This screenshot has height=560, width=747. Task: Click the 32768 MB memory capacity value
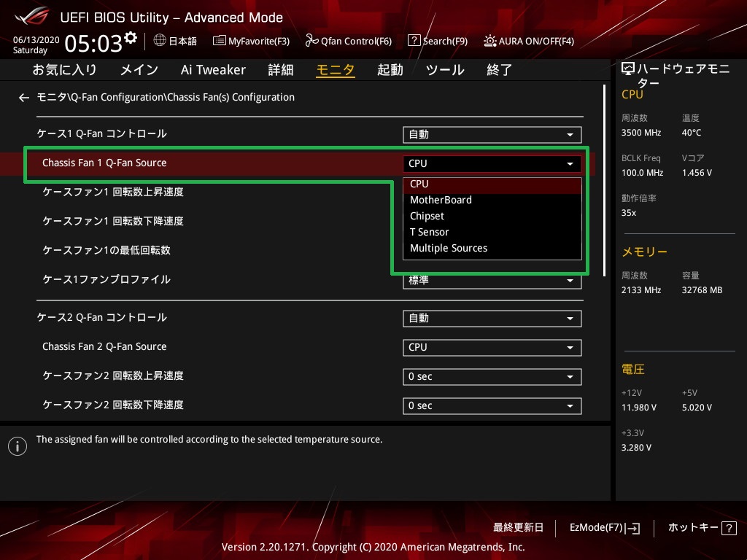(702, 290)
